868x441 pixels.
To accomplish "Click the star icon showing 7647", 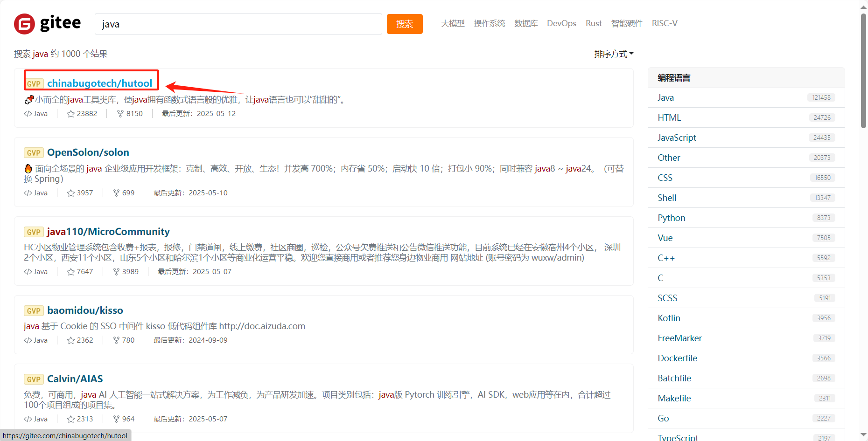I will [x=71, y=272].
